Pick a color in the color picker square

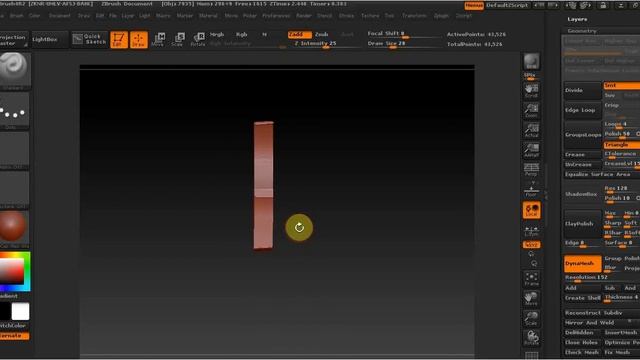pos(11,271)
